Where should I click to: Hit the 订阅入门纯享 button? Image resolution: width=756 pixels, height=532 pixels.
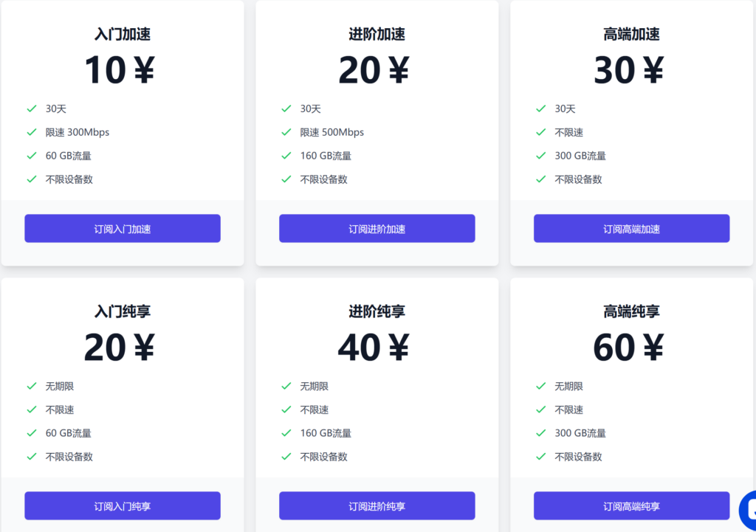coord(123,506)
